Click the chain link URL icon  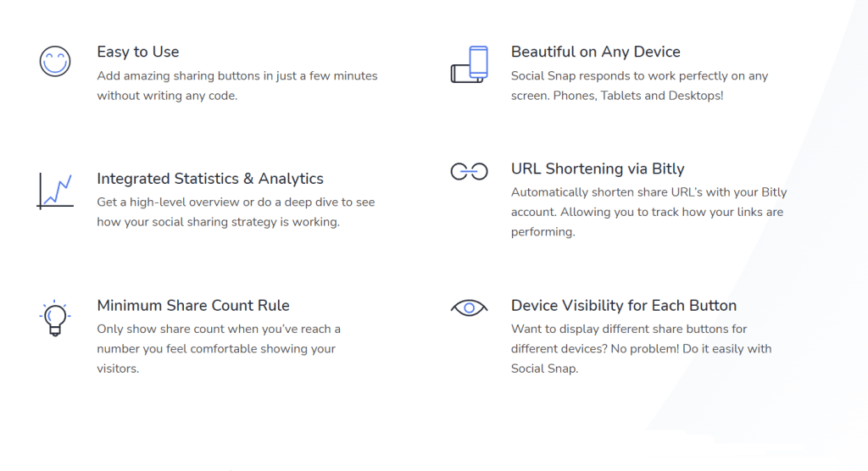469,172
